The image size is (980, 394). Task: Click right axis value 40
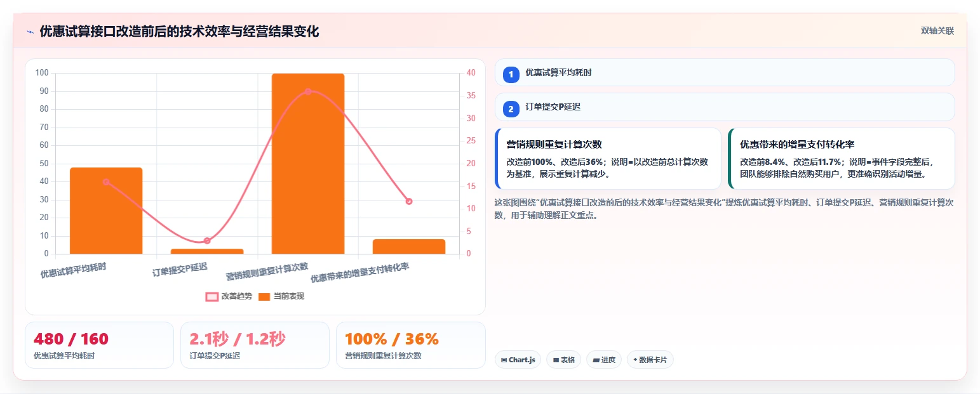point(471,73)
